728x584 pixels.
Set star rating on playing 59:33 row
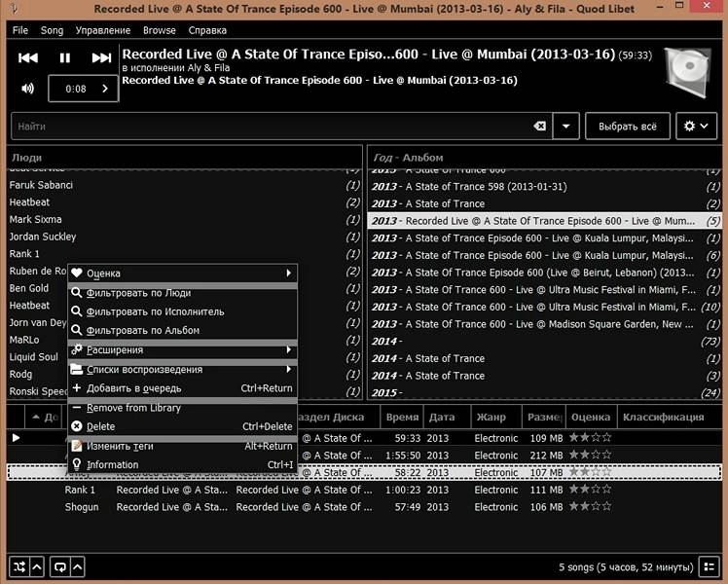click(x=590, y=437)
